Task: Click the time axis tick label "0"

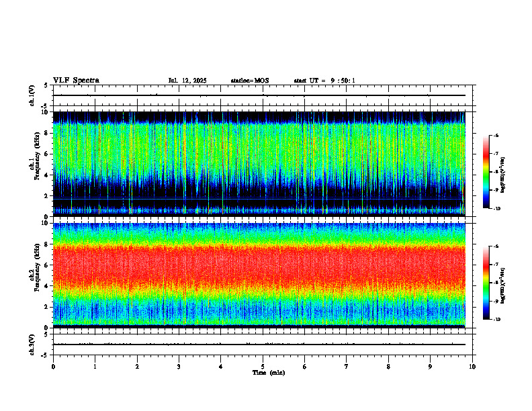Action: pos(53,367)
